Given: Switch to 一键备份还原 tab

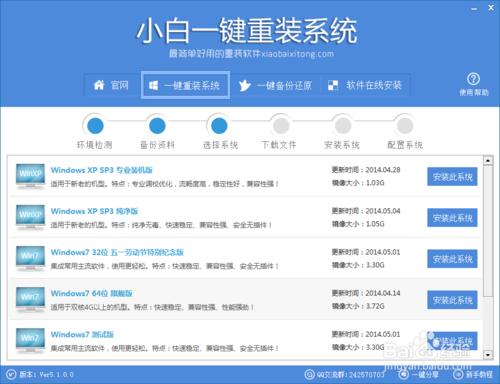Looking at the screenshot, I should [x=275, y=86].
